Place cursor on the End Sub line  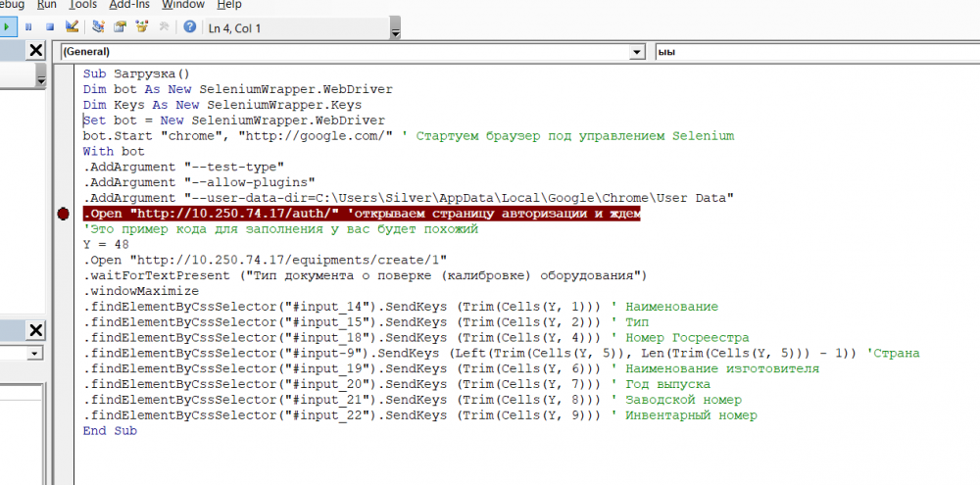click(x=110, y=431)
